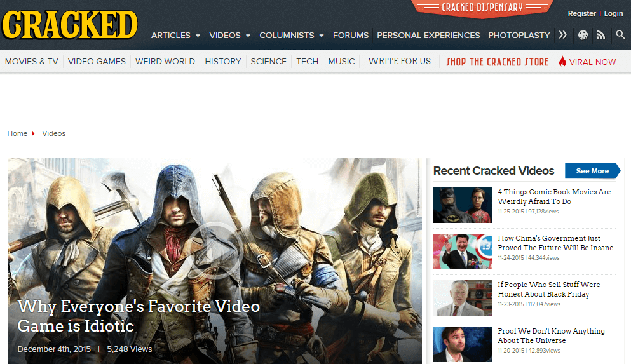Expand the Articles dropdown menu
Screen dimensions: 631x364
[x=175, y=36]
